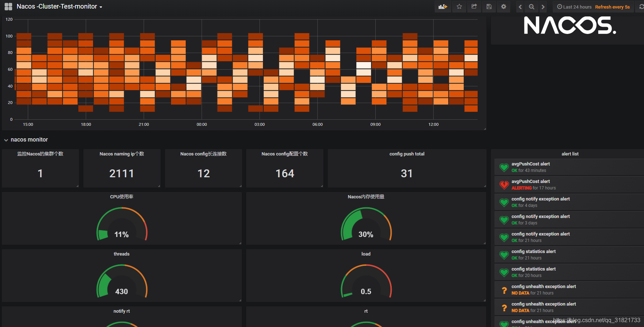Image resolution: width=644 pixels, height=327 pixels.
Task: Open the ALERTING avgPushCost alert
Action: coord(569,184)
